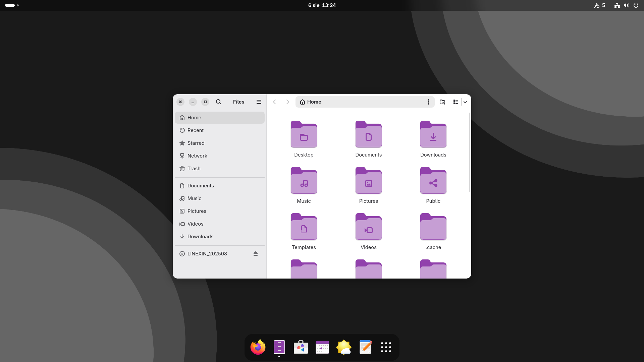Expand the view options dropdown arrow
644x362 pixels.
[465, 102]
